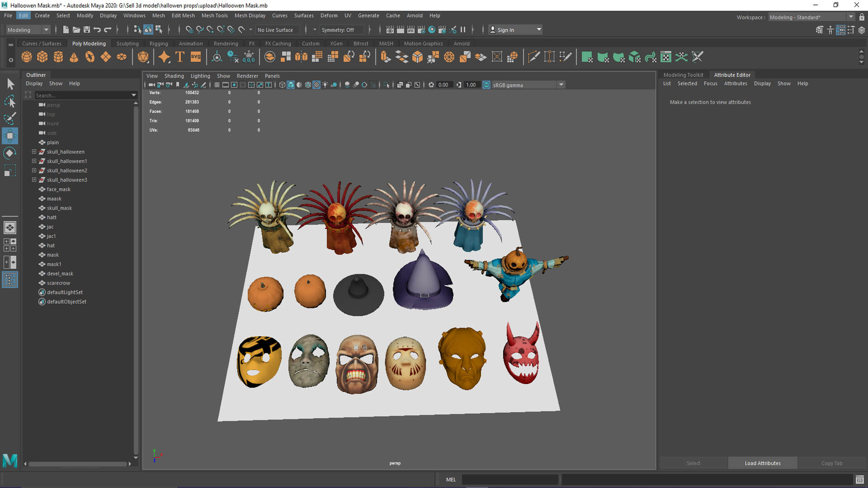This screenshot has height=488, width=868.
Task: Switch to the Sculpting shelf tab
Action: click(x=127, y=44)
